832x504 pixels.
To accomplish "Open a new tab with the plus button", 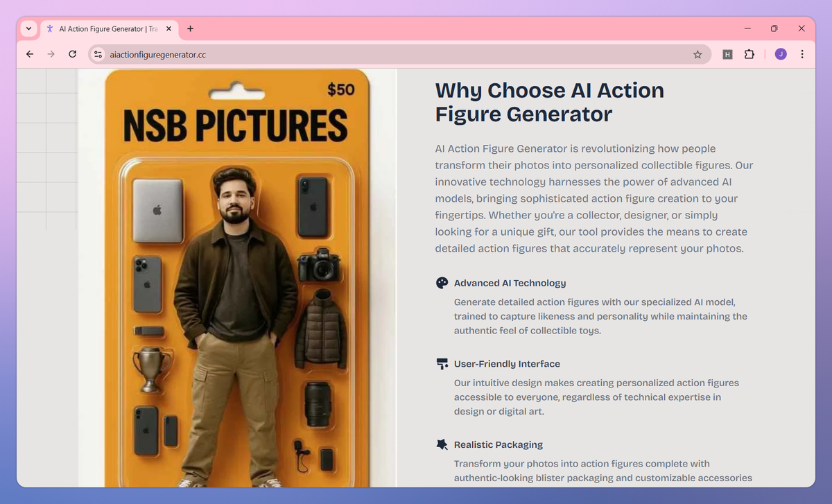I will (x=190, y=28).
